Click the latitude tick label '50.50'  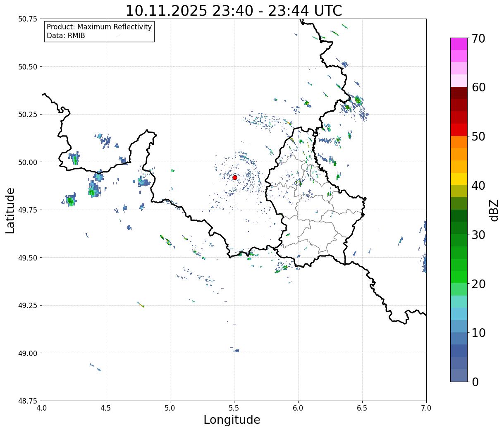(x=28, y=67)
